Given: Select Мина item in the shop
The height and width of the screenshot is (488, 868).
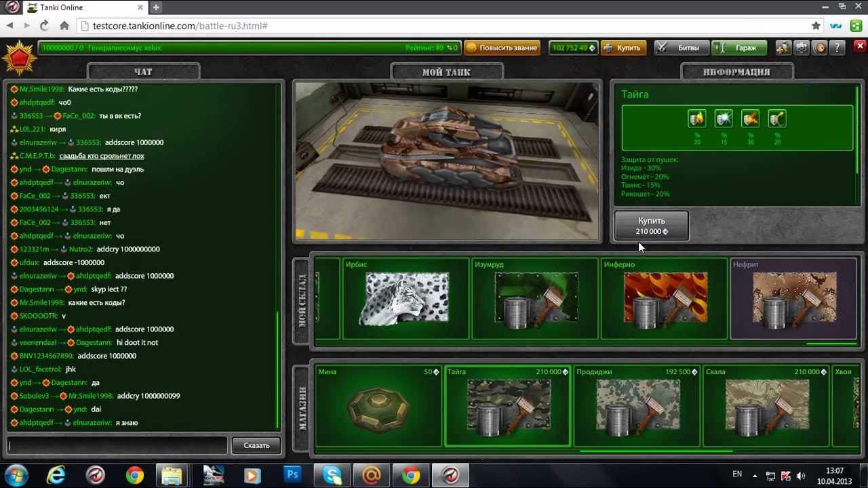Looking at the screenshot, I should [x=378, y=406].
